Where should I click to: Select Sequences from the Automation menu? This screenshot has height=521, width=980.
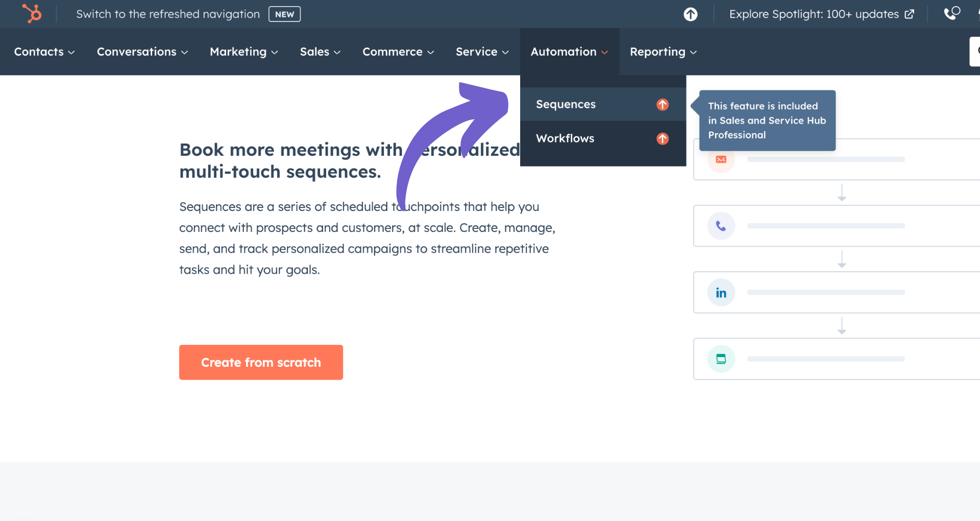click(565, 104)
